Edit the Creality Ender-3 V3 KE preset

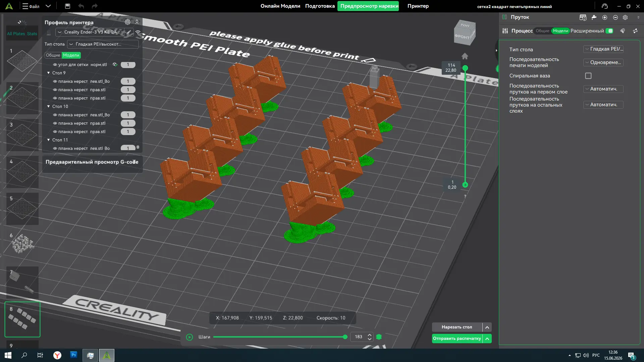click(x=129, y=32)
